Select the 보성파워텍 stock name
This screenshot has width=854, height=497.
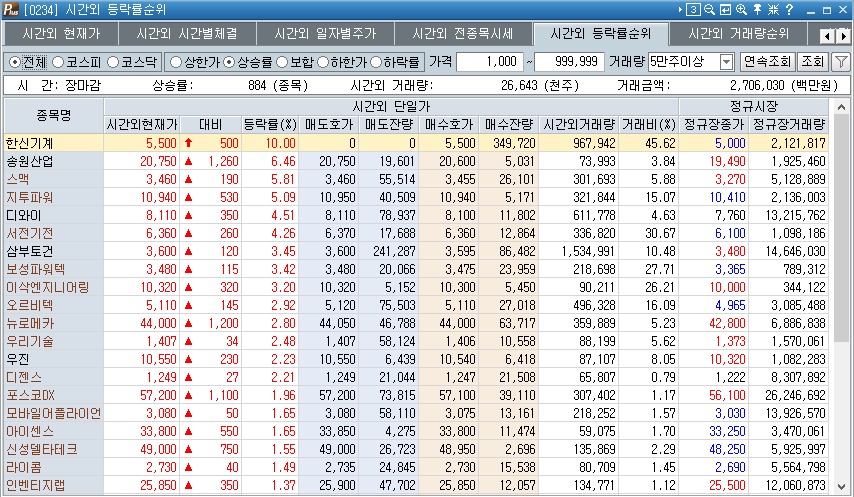[x=35, y=269]
